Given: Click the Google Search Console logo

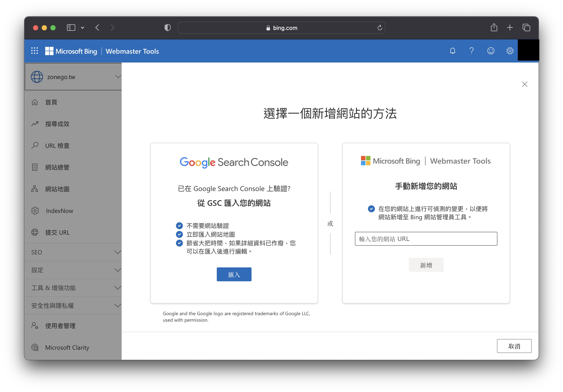Looking at the screenshot, I should pyautogui.click(x=234, y=162).
